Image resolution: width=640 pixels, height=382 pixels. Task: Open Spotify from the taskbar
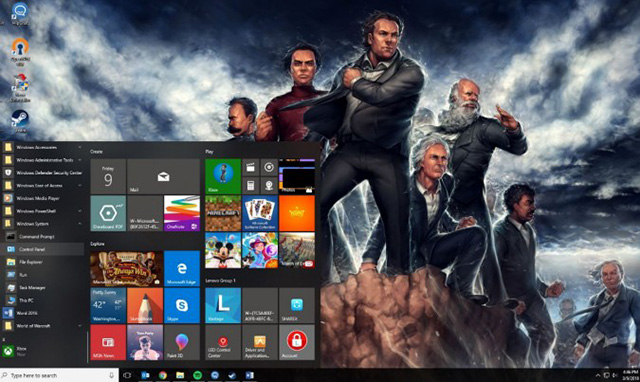(x=198, y=375)
